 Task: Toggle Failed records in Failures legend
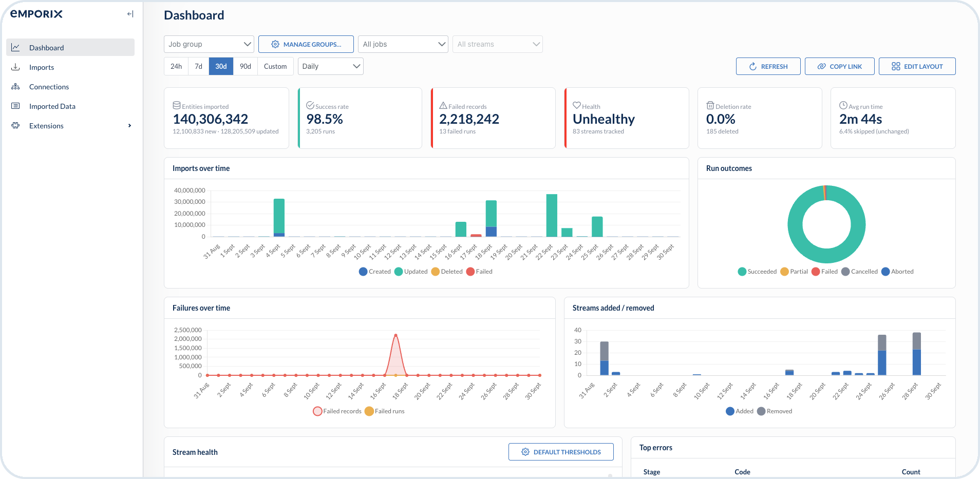(337, 411)
